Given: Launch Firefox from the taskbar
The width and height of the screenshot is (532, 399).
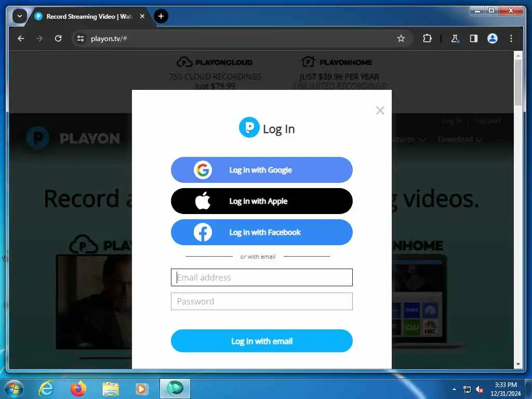Looking at the screenshot, I should (x=78, y=389).
